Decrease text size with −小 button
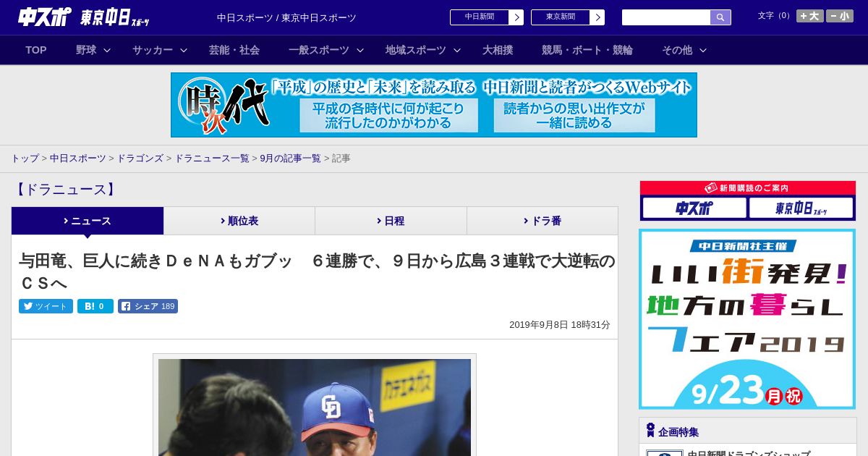 pyautogui.click(x=840, y=16)
